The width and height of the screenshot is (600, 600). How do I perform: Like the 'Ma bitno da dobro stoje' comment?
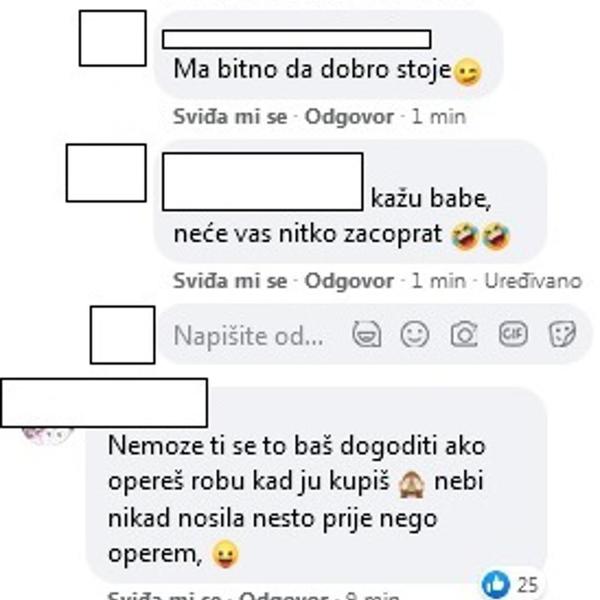[x=230, y=117]
